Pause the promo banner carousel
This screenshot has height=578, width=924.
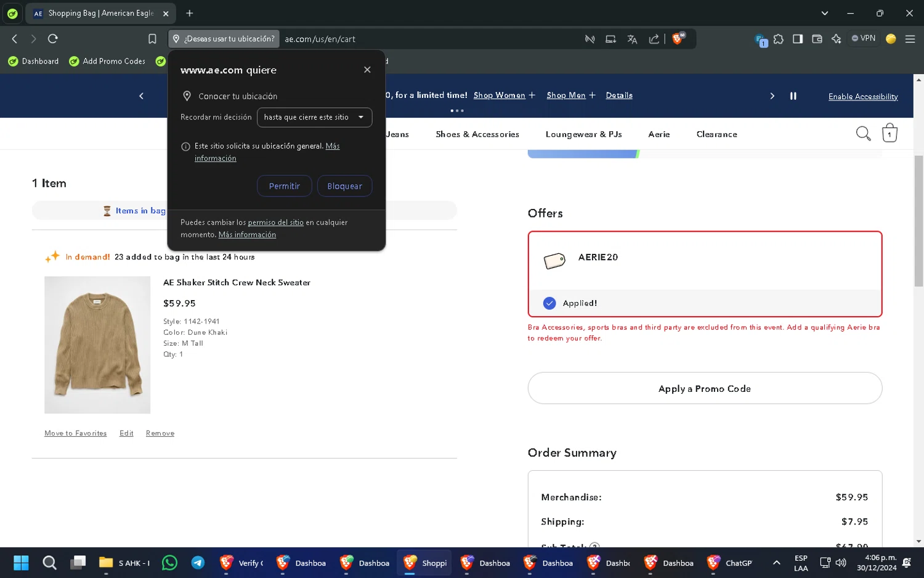793,96
